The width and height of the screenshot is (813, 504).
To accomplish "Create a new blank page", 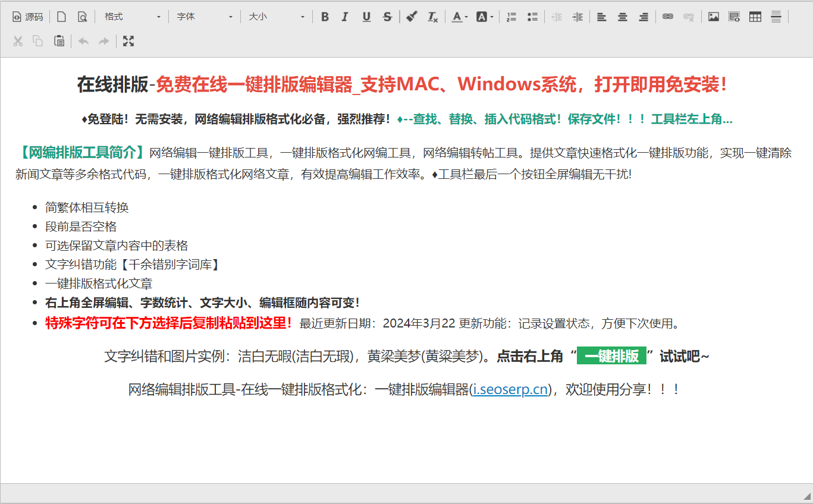I will click(61, 17).
